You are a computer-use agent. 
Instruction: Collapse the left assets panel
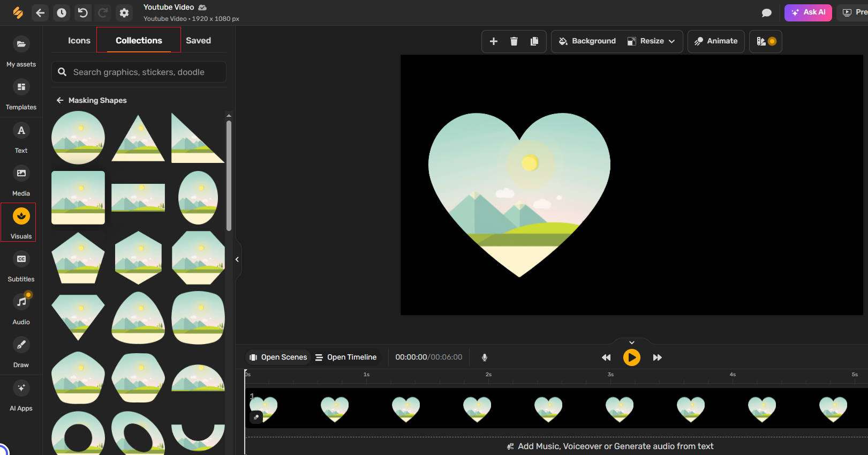[237, 259]
